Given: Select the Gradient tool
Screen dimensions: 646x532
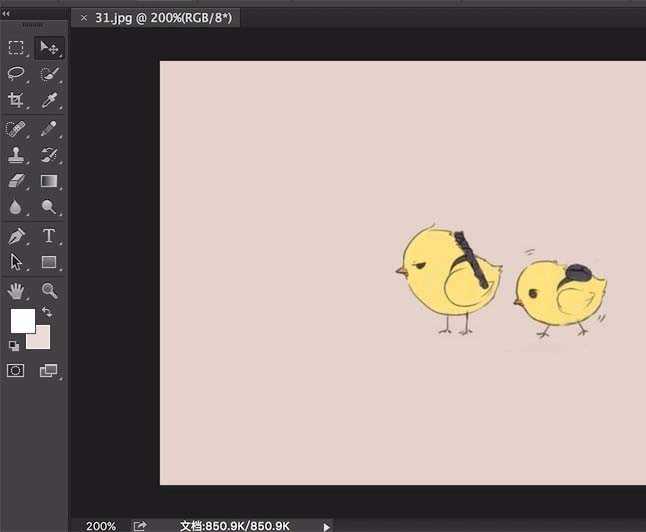Looking at the screenshot, I should pyautogui.click(x=48, y=181).
